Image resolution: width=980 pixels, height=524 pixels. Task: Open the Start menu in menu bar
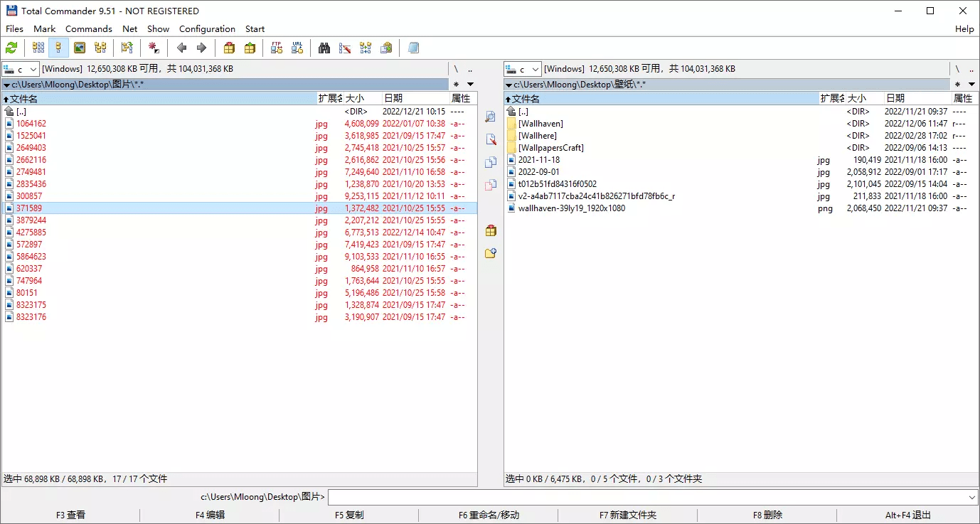tap(255, 29)
